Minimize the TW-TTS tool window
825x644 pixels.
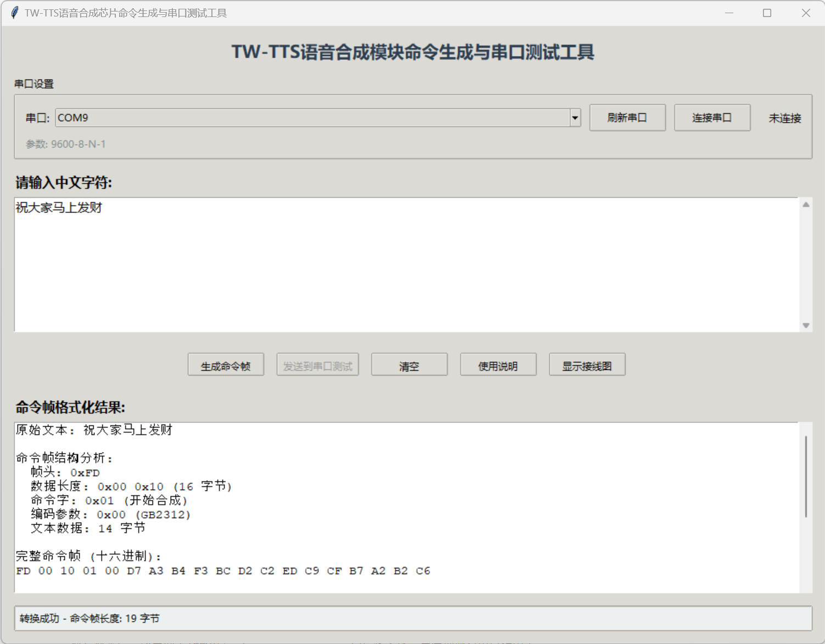point(729,13)
